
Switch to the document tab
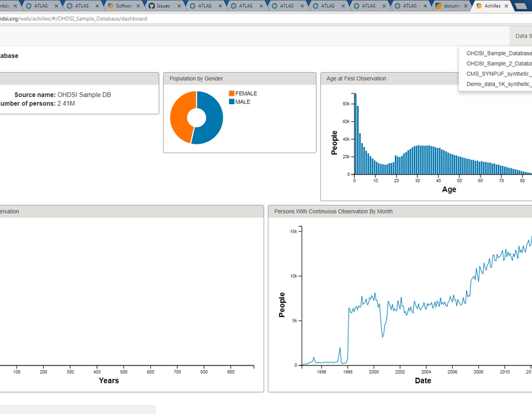click(452, 6)
